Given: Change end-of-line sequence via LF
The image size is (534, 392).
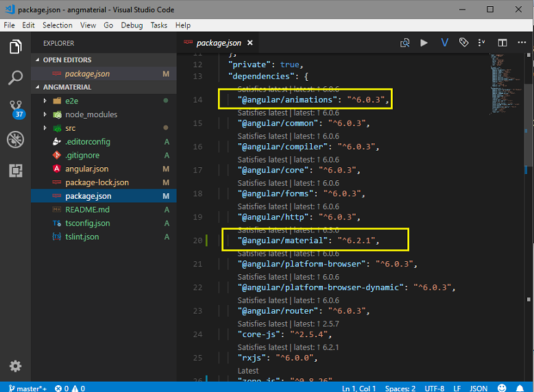Looking at the screenshot, I should pyautogui.click(x=457, y=389).
